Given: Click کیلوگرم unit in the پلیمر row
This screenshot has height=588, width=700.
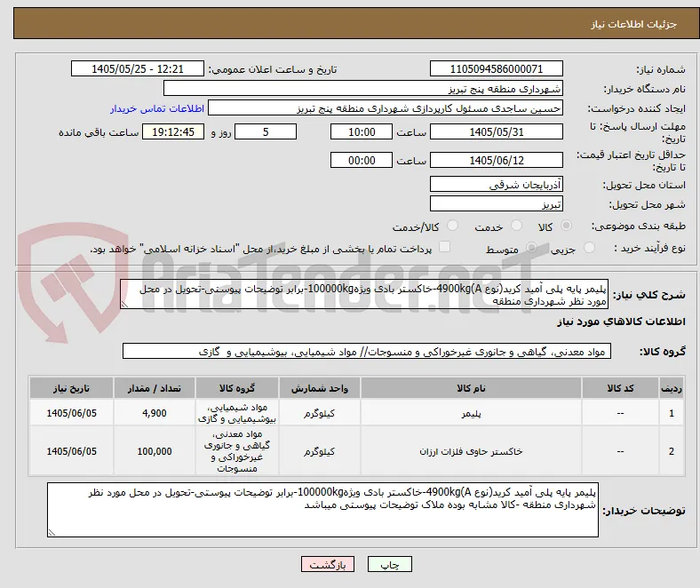Looking at the screenshot, I should (x=320, y=413).
